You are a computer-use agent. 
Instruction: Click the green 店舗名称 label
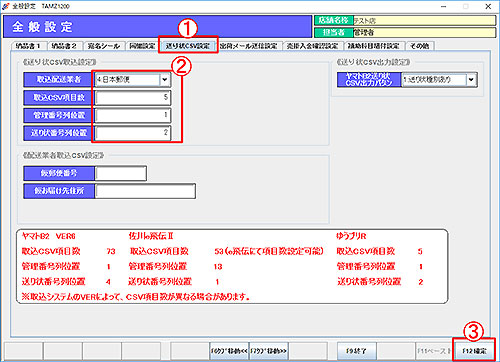333,21
